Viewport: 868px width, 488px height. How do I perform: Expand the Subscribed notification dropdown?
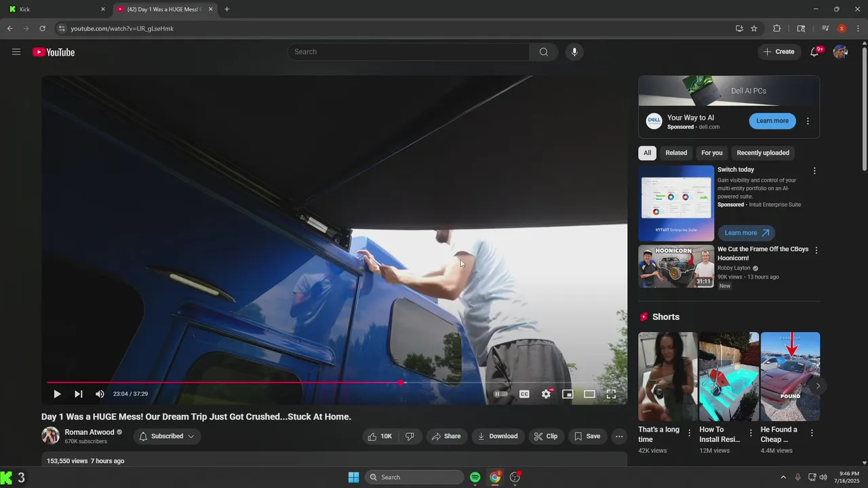167,436
